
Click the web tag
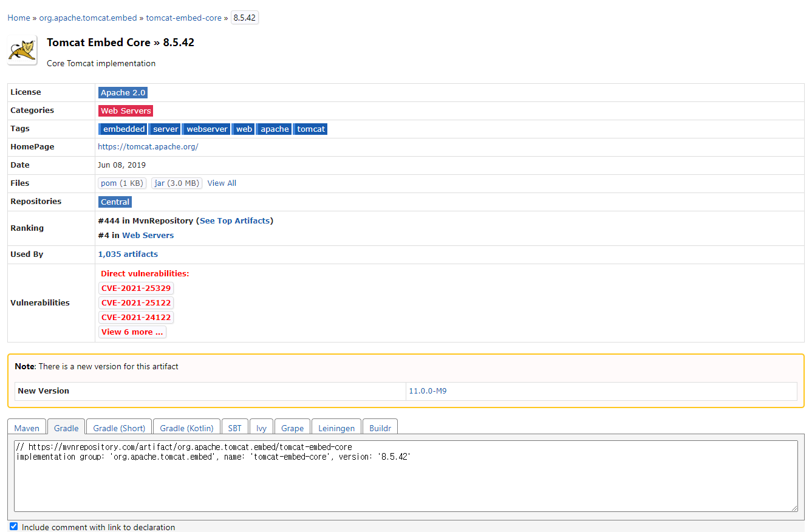[244, 129]
